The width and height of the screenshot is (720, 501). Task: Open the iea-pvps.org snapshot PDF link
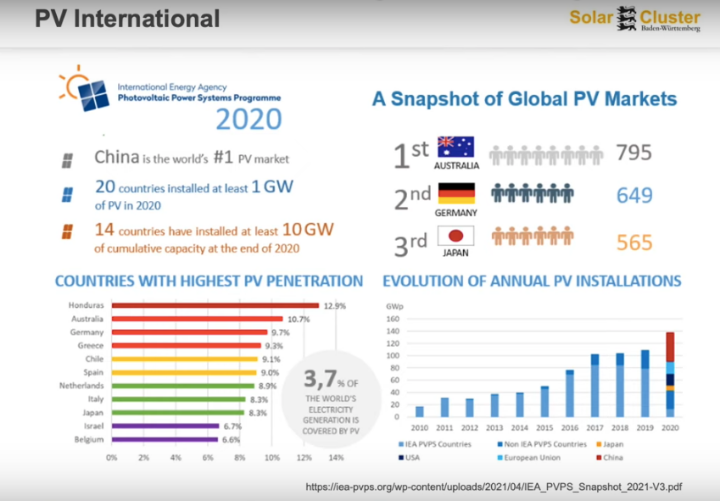pyautogui.click(x=494, y=487)
